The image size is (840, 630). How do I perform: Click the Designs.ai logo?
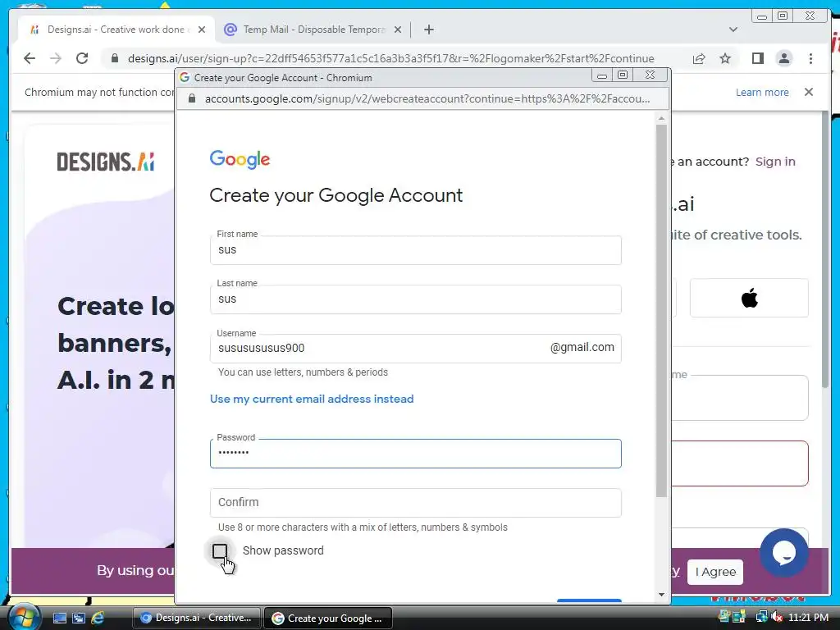(x=106, y=162)
